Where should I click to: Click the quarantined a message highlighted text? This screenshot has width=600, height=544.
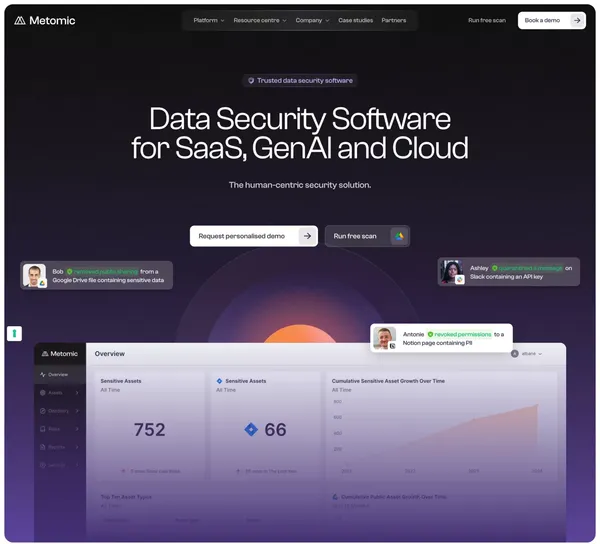click(x=530, y=268)
